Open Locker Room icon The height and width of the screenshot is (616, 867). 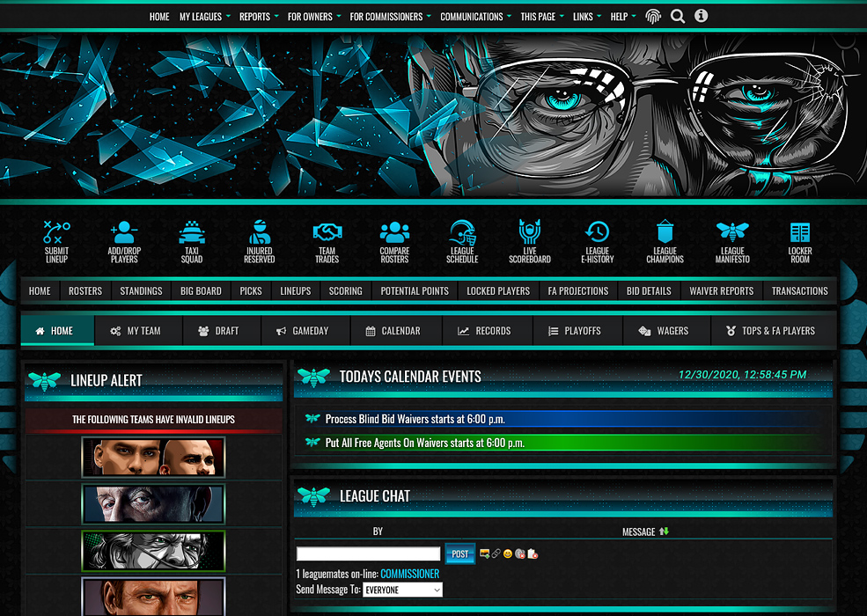(799, 242)
